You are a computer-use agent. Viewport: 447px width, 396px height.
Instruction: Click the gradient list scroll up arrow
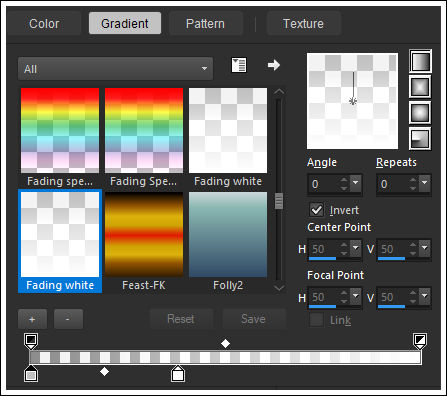coord(279,92)
